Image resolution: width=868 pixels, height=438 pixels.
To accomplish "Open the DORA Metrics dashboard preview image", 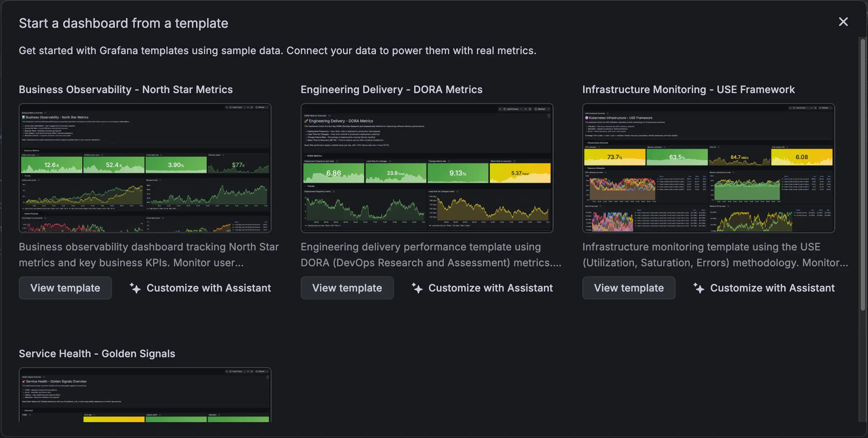I will [x=427, y=168].
